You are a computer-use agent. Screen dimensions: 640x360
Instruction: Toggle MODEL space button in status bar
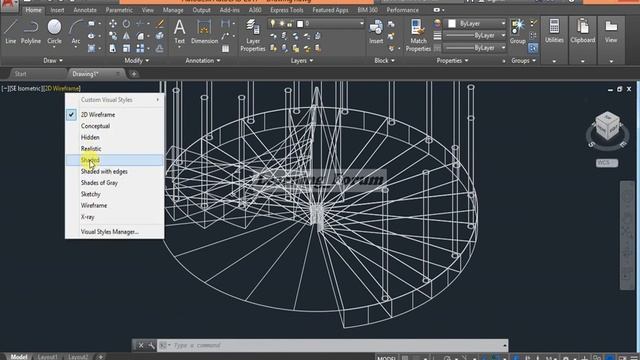[x=386, y=358]
